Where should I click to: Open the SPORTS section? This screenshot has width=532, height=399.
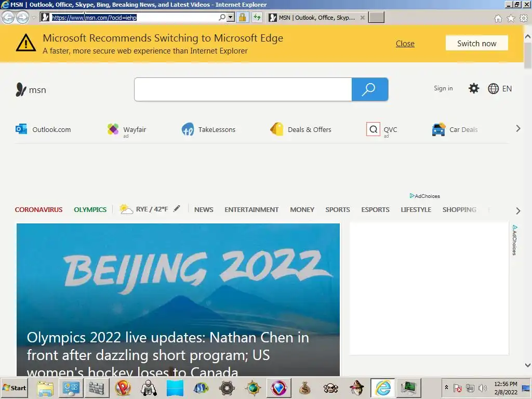coord(338,210)
